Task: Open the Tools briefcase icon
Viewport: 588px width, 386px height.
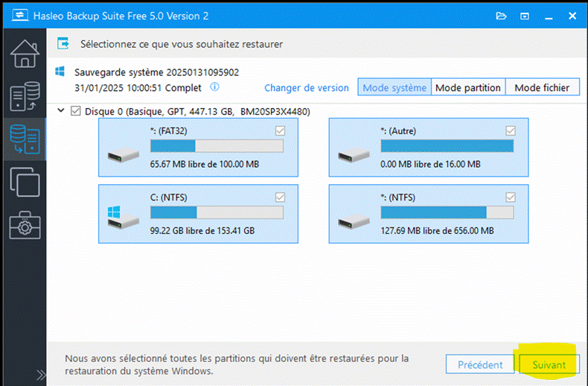Action: coord(25,225)
